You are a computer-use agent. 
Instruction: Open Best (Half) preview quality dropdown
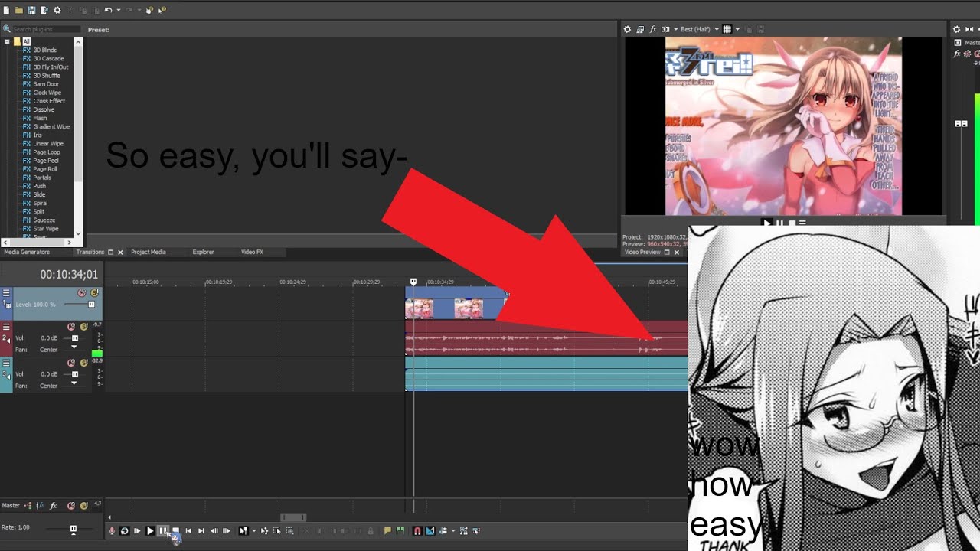tap(699, 29)
